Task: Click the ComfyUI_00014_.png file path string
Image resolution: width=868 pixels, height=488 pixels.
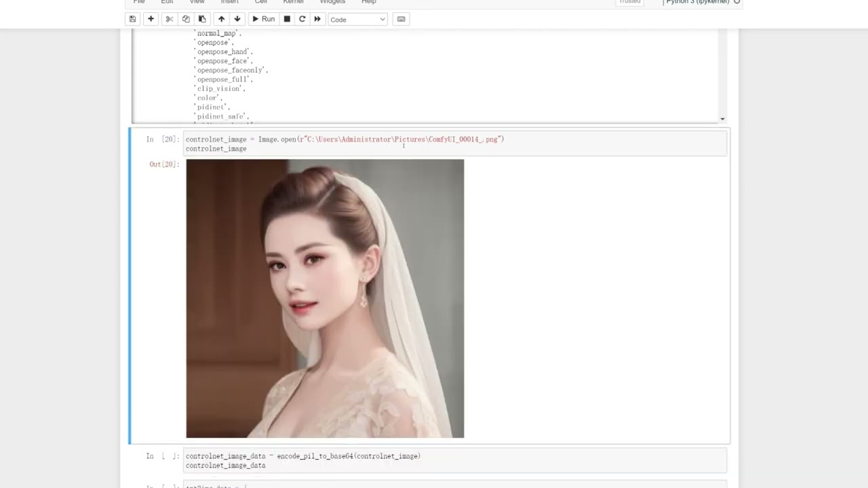Action: click(401, 139)
